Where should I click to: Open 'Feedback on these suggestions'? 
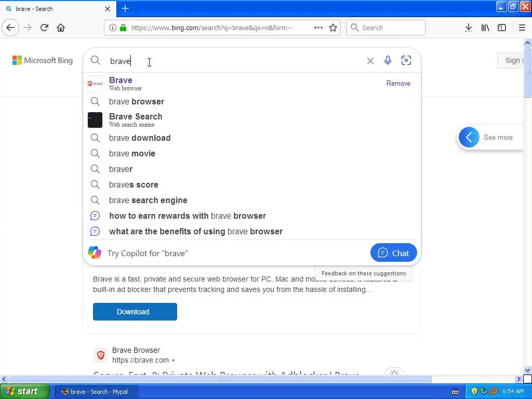[364, 273]
